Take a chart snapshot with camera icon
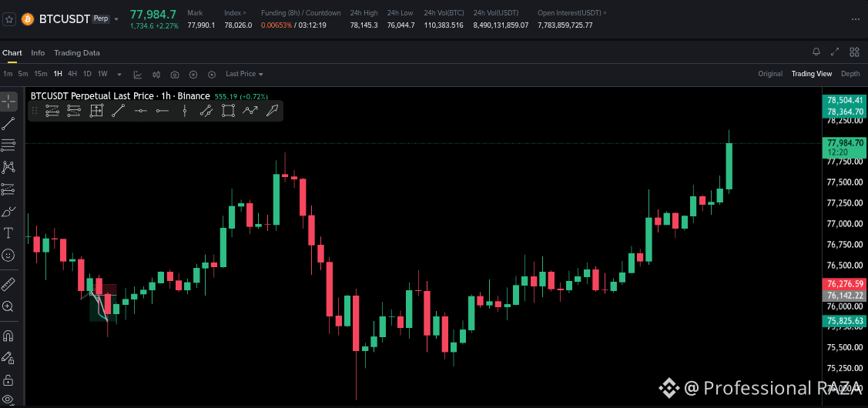 click(x=175, y=74)
